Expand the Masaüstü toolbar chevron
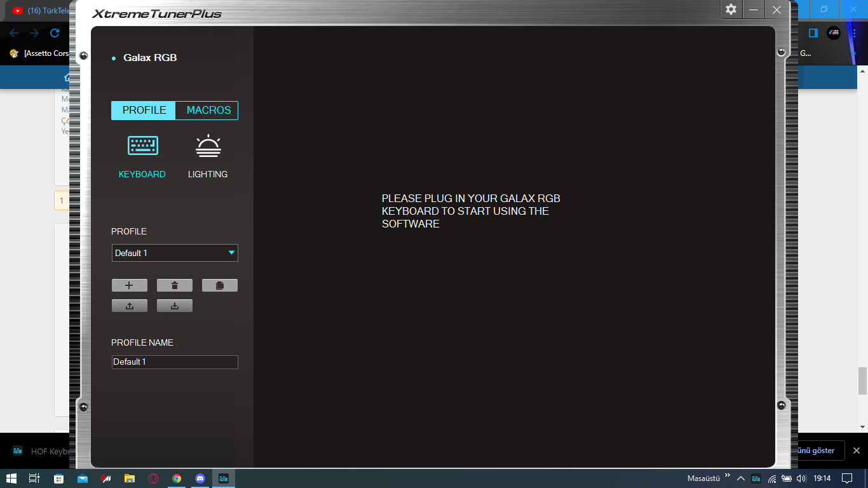This screenshot has height=488, width=868. 728,476
